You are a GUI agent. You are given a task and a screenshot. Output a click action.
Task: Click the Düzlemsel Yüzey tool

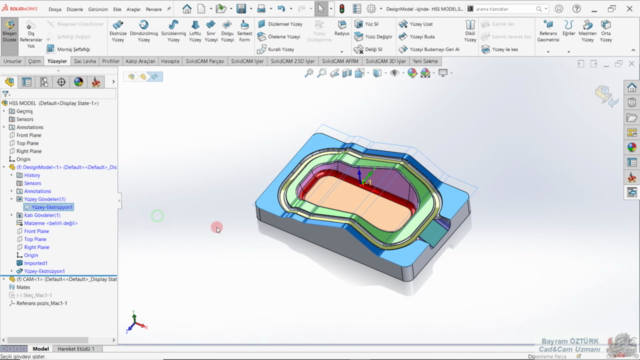(280, 24)
